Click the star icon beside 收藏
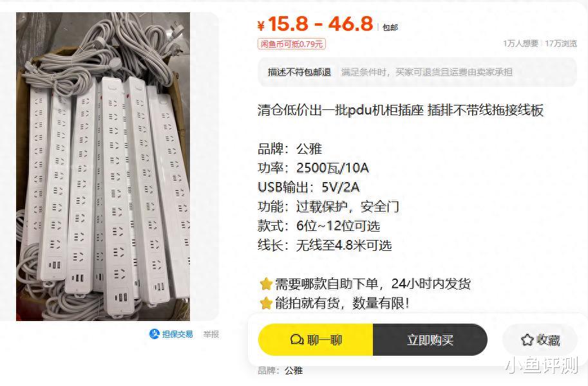588x386 pixels. 527,340
